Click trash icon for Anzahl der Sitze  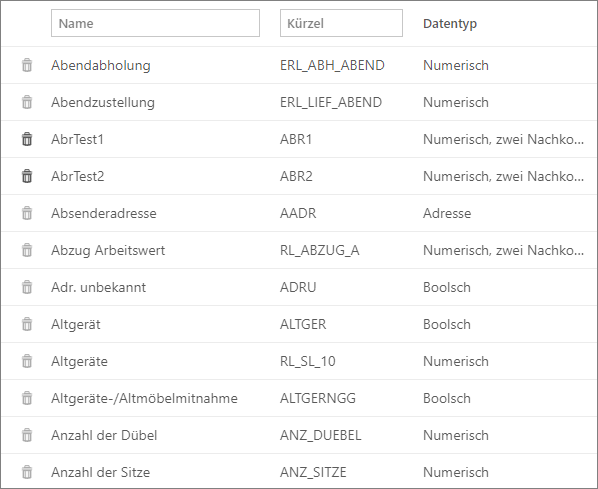27,472
